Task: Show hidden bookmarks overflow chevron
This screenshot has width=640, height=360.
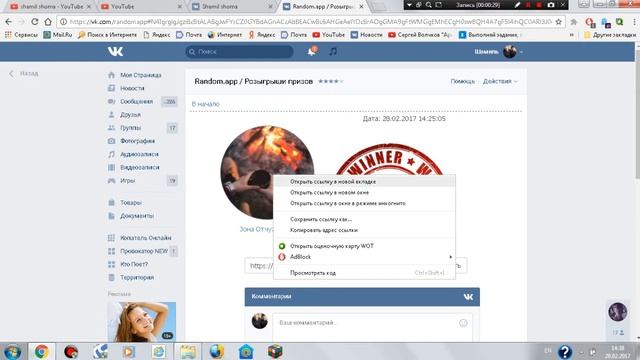Action: click(571, 35)
